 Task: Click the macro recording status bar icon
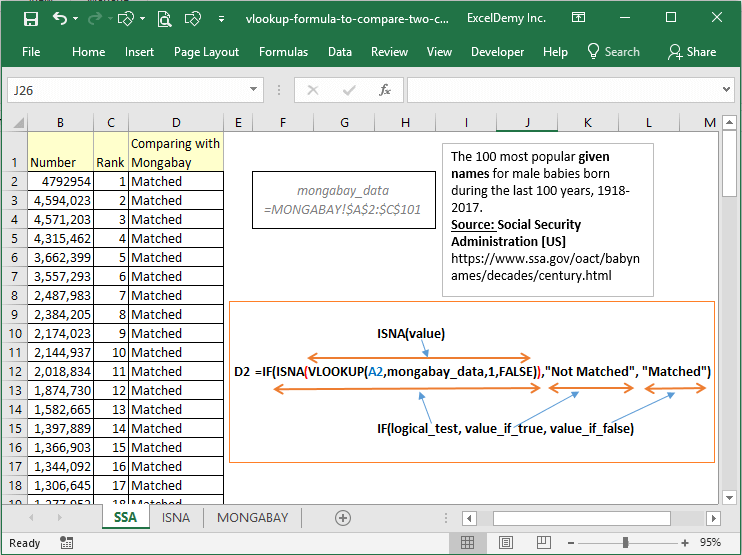pos(67,543)
